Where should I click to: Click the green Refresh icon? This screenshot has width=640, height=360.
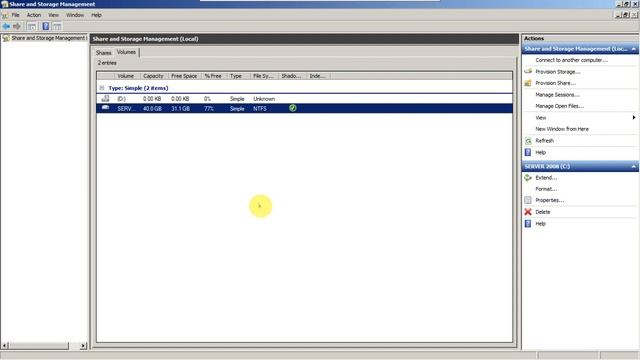point(528,141)
